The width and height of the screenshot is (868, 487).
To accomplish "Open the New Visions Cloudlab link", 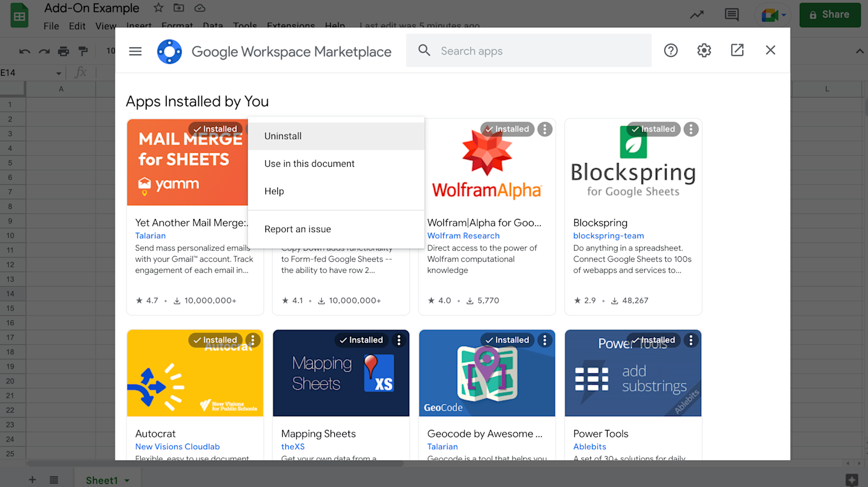I will click(x=177, y=447).
